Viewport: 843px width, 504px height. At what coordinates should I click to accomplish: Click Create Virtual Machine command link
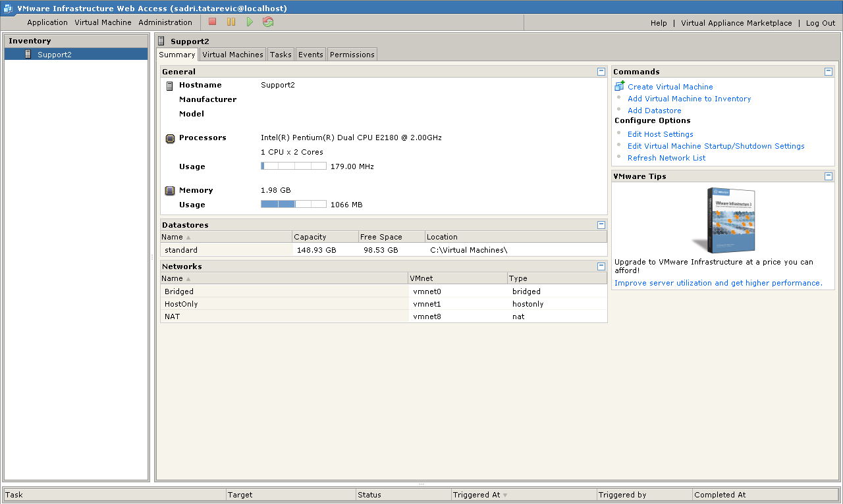point(670,87)
